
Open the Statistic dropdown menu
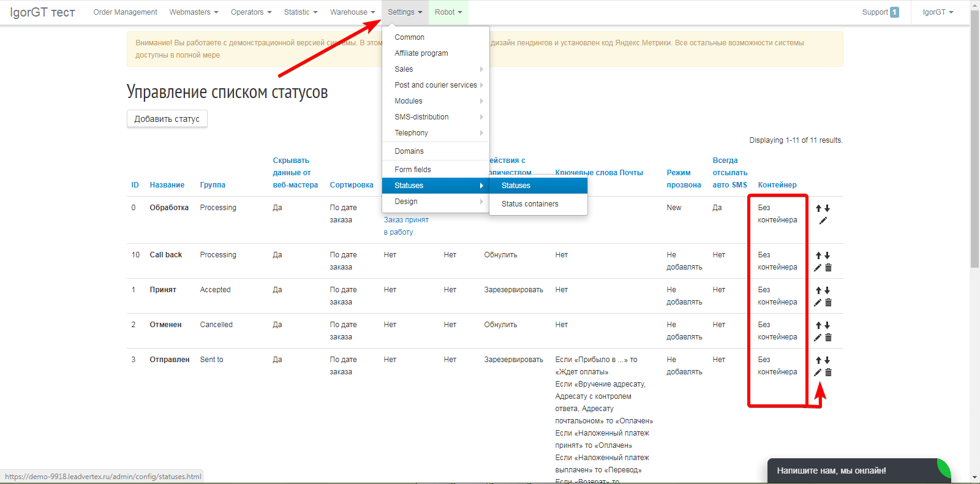(301, 12)
